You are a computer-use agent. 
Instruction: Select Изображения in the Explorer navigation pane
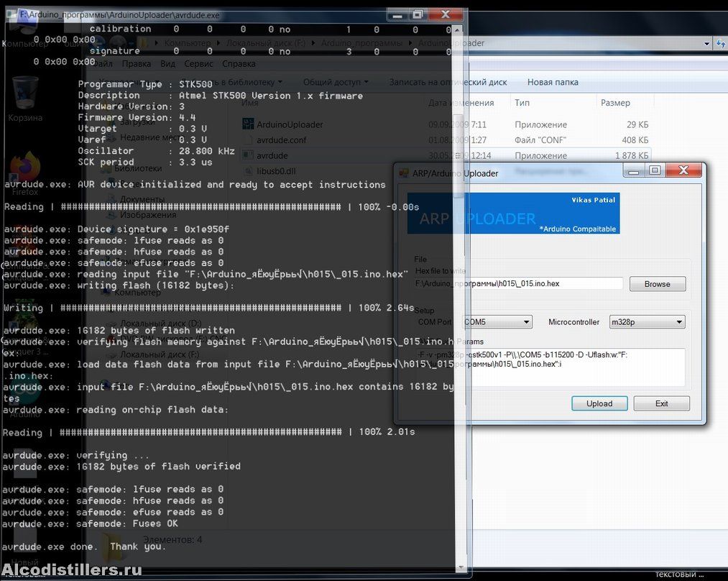[x=148, y=215]
